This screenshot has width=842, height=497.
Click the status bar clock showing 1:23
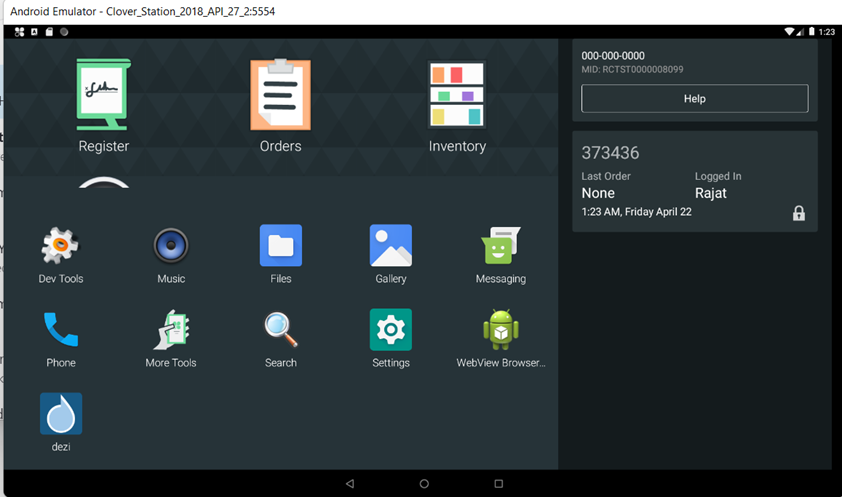click(x=826, y=32)
